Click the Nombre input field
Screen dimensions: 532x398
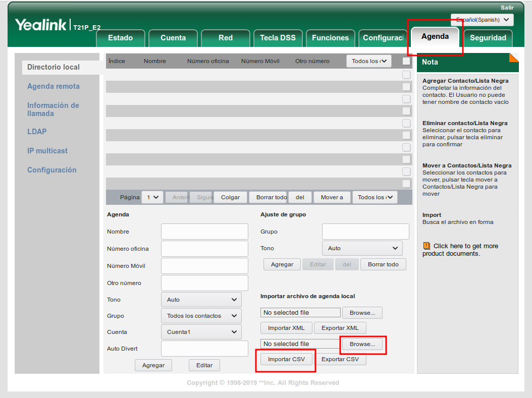204,232
